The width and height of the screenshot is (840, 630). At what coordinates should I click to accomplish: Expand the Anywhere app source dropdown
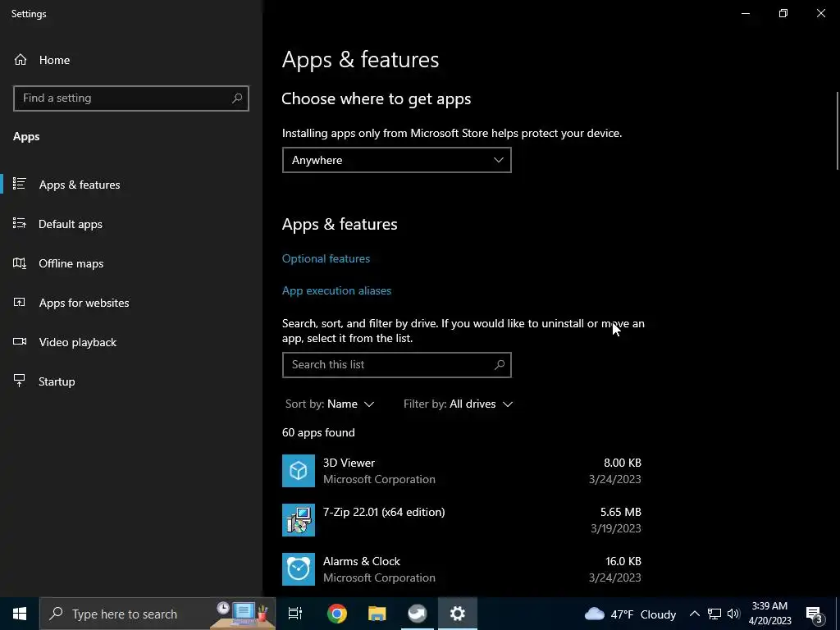[x=396, y=160]
